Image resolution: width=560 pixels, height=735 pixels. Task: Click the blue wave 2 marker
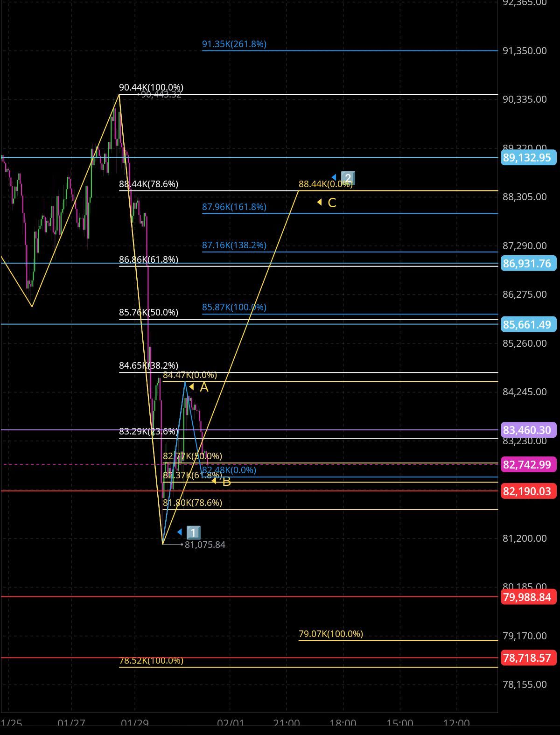[347, 178]
